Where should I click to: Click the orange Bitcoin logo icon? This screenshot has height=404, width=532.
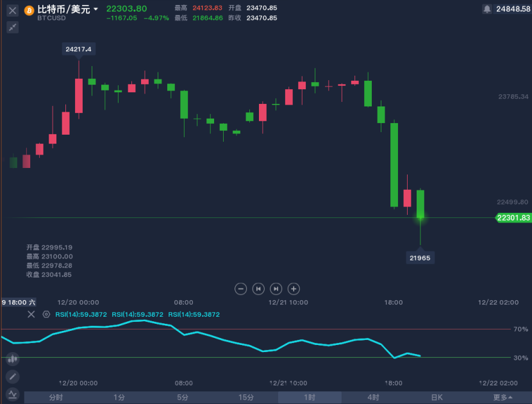pyautogui.click(x=29, y=11)
